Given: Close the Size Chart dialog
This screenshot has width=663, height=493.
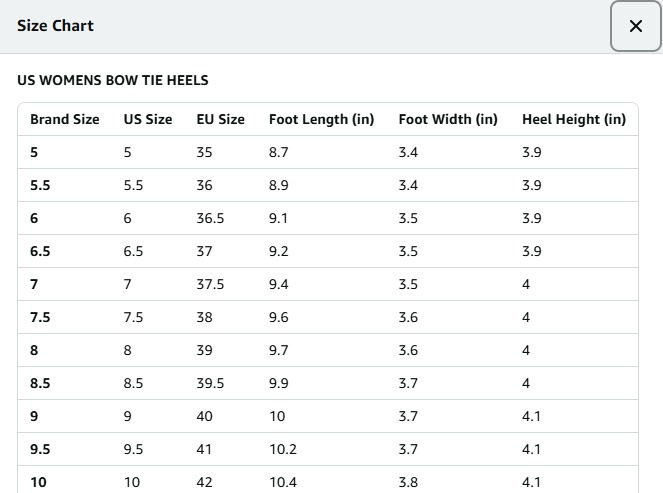Looking at the screenshot, I should (x=636, y=26).
